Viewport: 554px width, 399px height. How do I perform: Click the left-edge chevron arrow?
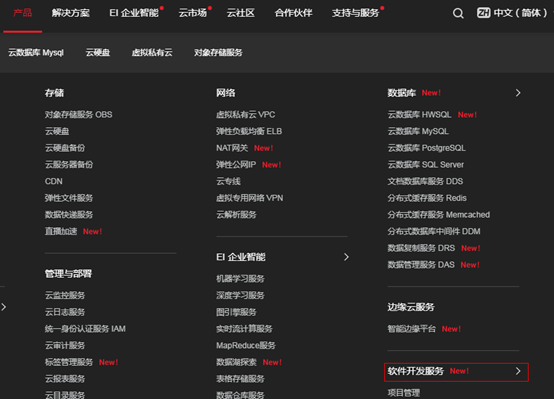tap(4, 307)
